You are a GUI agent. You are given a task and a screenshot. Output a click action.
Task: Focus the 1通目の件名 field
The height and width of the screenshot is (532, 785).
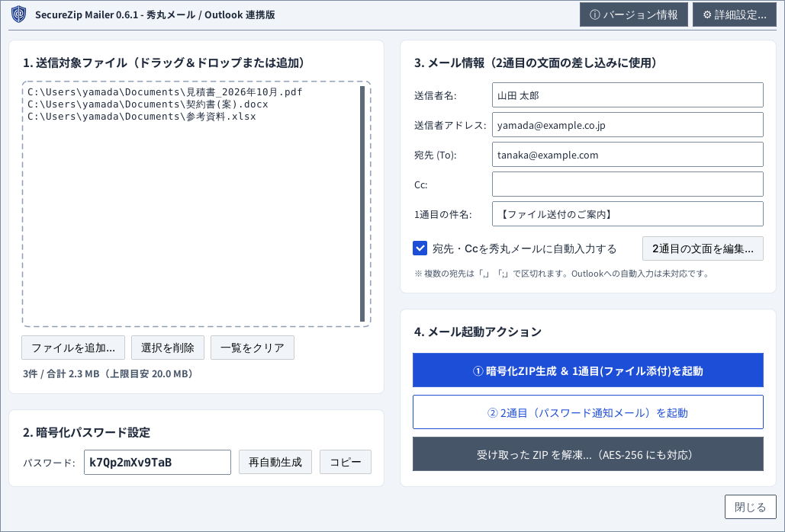pyautogui.click(x=628, y=214)
